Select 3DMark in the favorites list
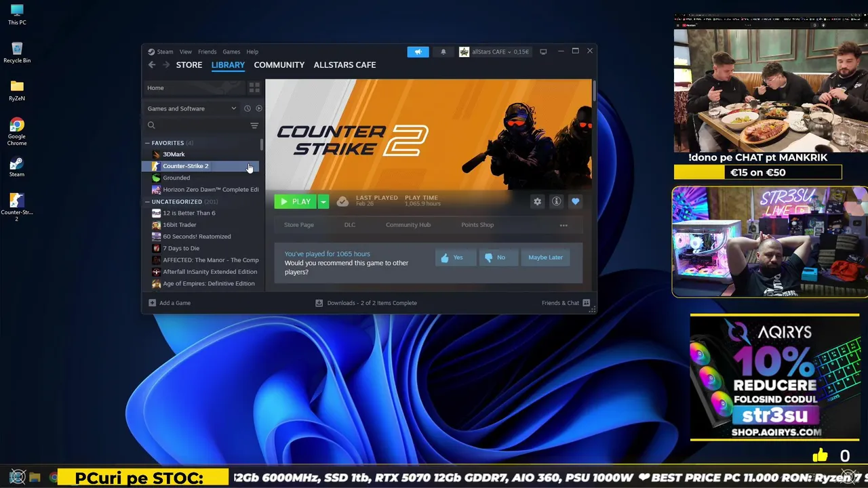This screenshot has height=488, width=868. pyautogui.click(x=201, y=155)
